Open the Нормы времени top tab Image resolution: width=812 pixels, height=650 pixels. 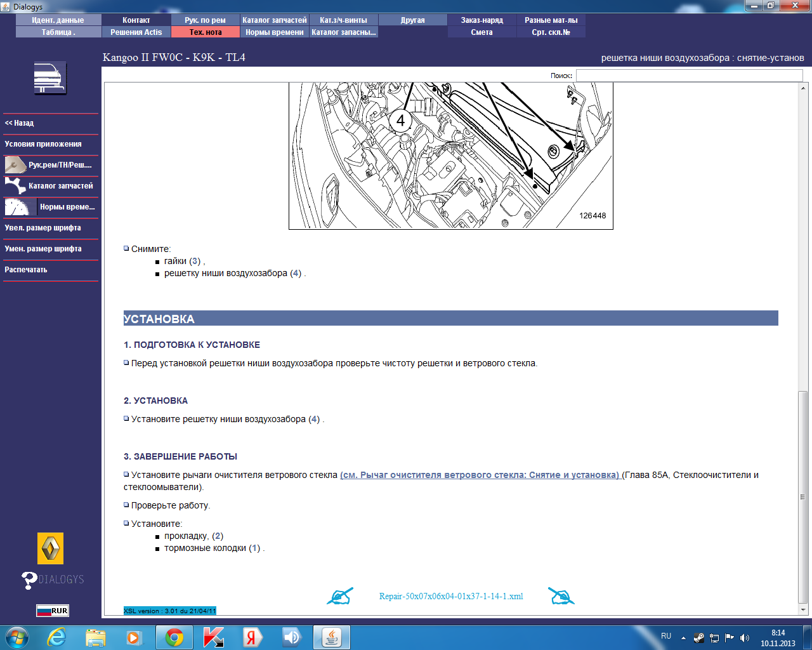pos(275,32)
